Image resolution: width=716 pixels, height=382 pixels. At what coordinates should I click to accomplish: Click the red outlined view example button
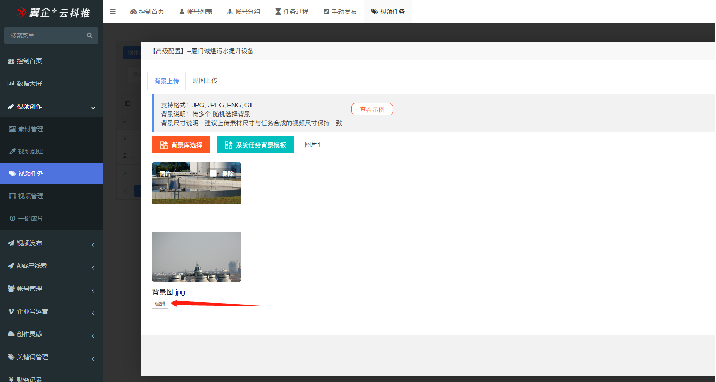pos(372,110)
